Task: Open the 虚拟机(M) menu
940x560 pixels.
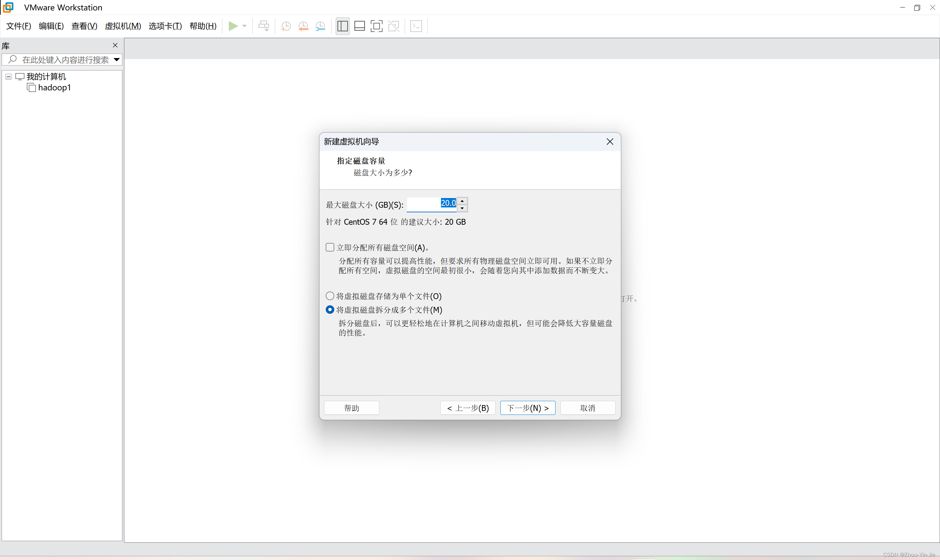Action: [123, 26]
